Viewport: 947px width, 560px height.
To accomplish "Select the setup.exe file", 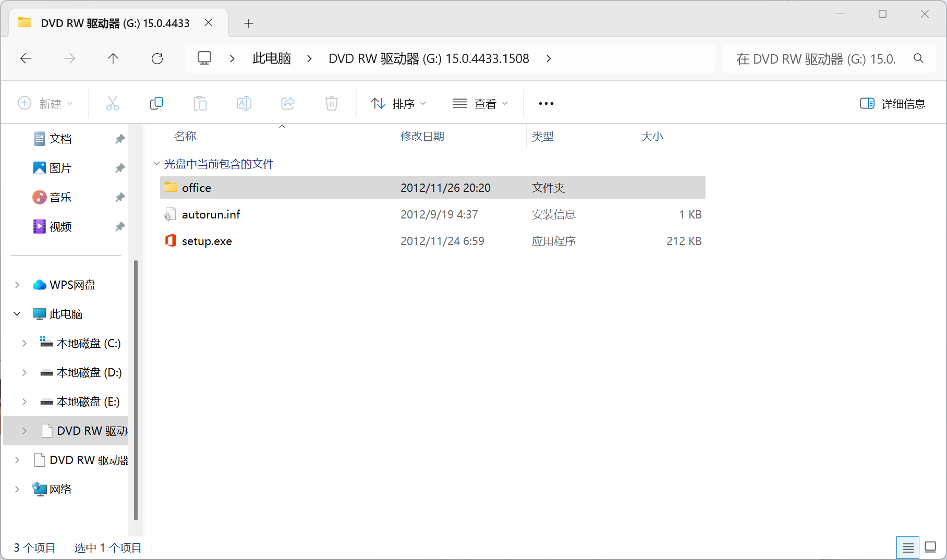I will coord(207,241).
